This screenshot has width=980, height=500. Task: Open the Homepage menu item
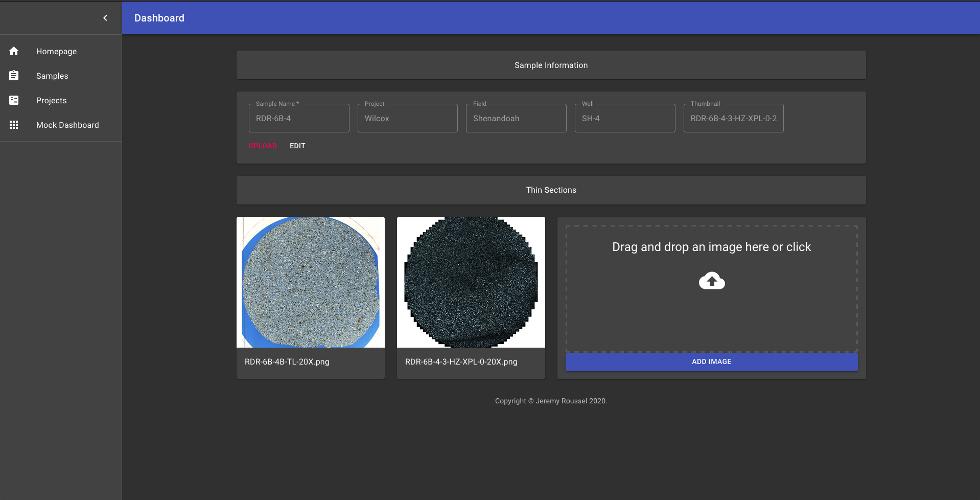(x=61, y=51)
